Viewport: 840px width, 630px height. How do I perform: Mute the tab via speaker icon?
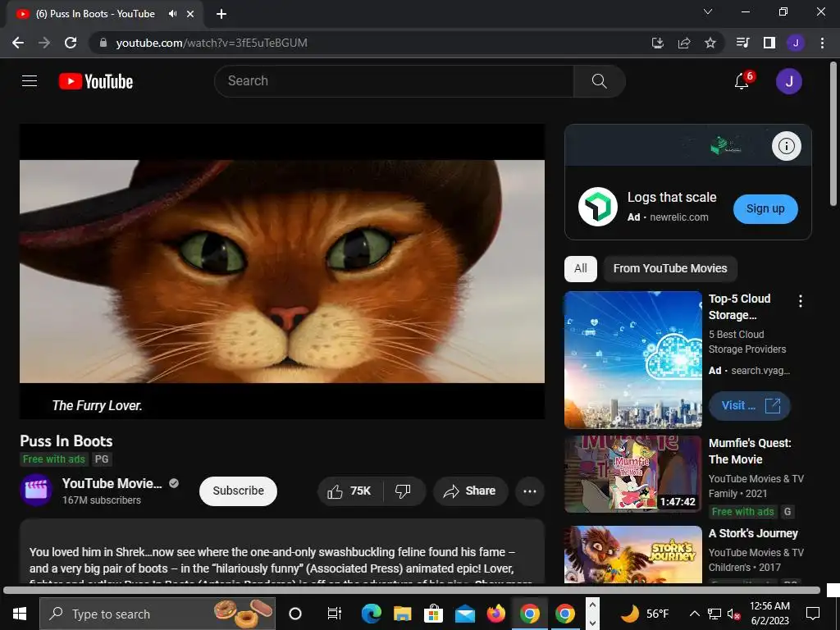[172, 14]
